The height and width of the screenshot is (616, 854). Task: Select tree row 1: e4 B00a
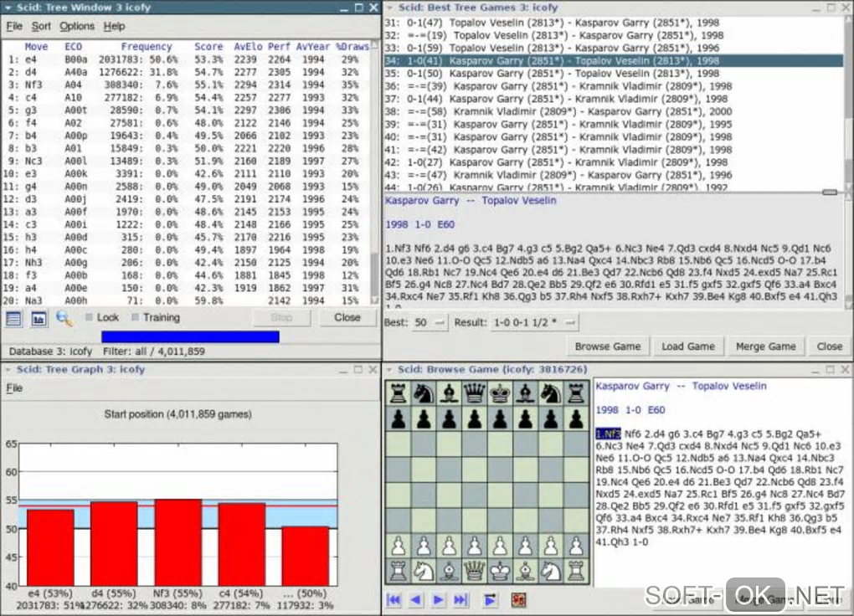(x=185, y=59)
